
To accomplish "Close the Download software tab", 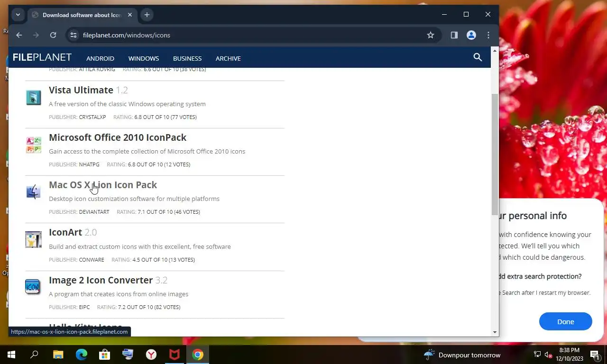I will click(129, 15).
